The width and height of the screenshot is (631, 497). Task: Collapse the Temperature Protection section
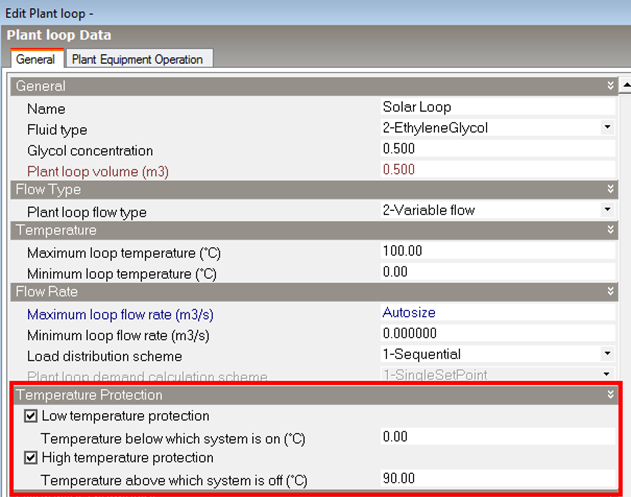click(x=610, y=395)
